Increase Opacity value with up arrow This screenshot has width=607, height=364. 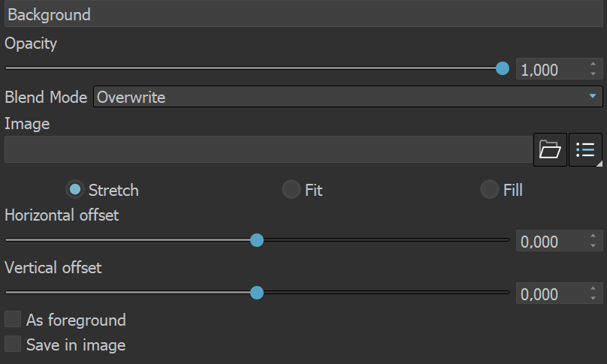coord(593,65)
